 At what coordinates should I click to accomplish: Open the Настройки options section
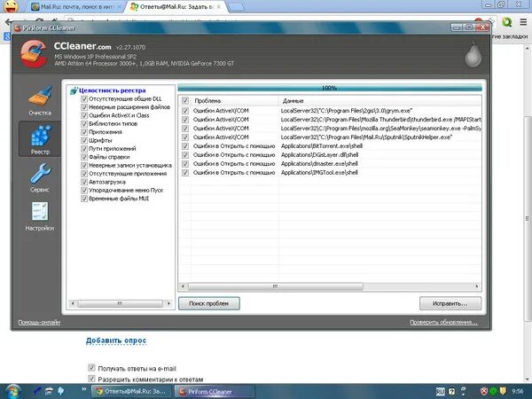pos(40,217)
